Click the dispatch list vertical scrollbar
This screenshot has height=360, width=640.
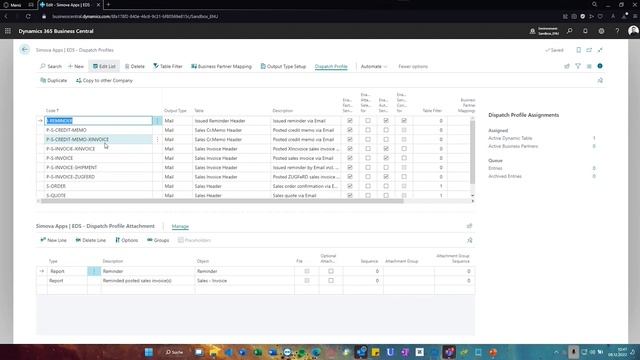tap(472, 151)
